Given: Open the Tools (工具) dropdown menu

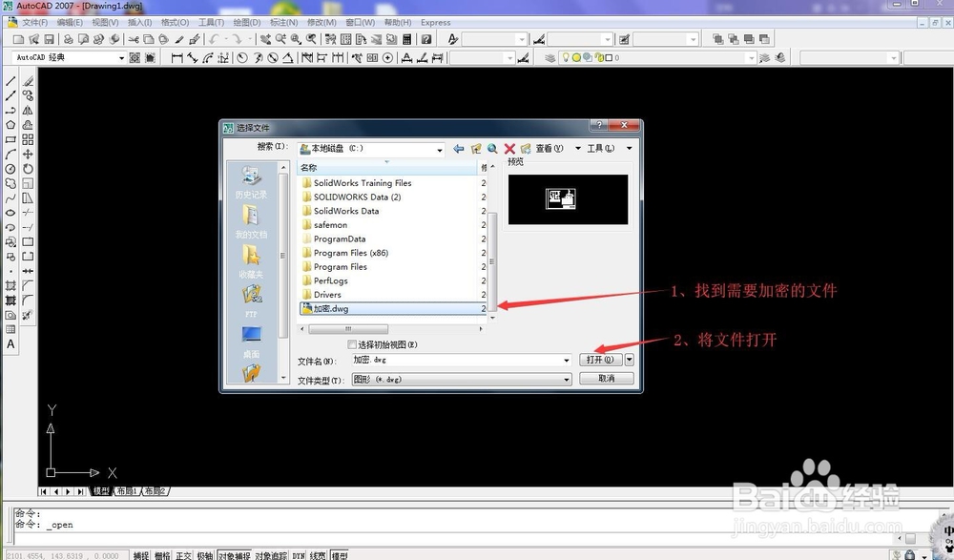Looking at the screenshot, I should [x=609, y=149].
